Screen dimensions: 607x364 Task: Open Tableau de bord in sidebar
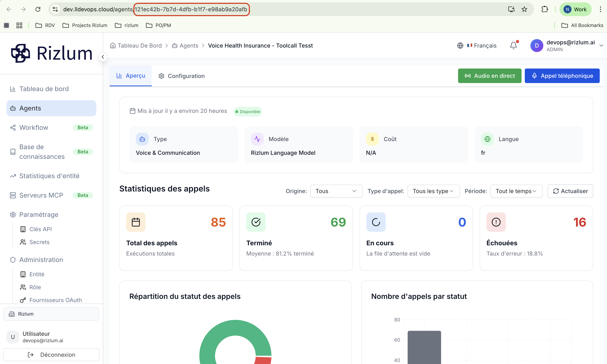(x=51, y=89)
